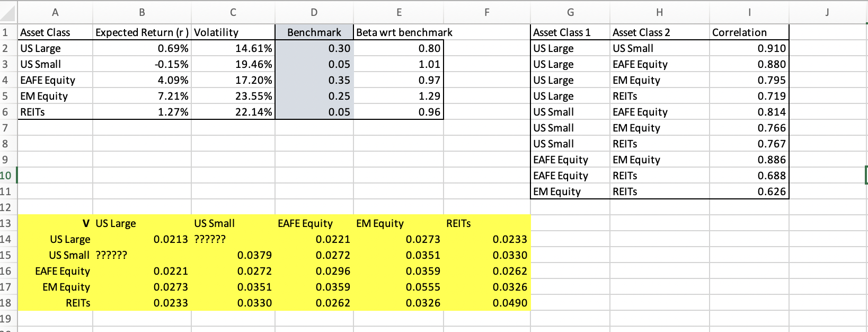Select volatility cell 22.14%
This screenshot has width=868, height=332.
tap(233, 112)
